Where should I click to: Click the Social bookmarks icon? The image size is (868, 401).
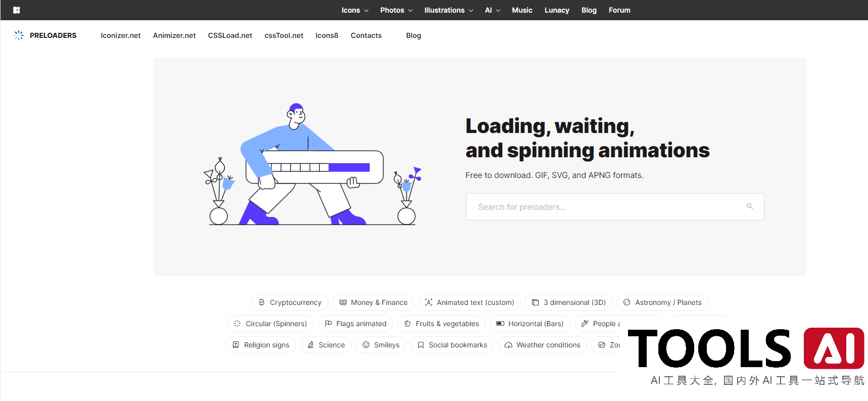point(421,345)
